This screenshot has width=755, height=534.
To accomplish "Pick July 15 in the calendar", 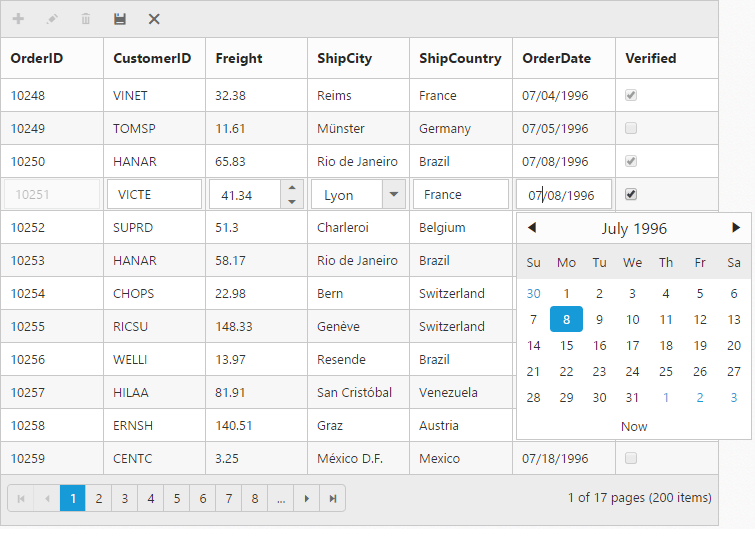I will [566, 345].
